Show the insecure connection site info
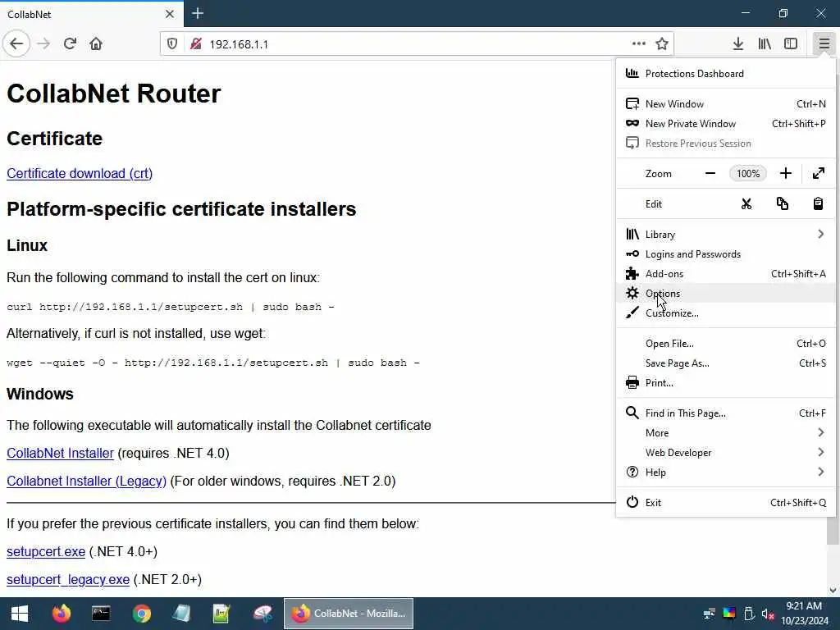The width and height of the screenshot is (840, 630). [x=196, y=44]
